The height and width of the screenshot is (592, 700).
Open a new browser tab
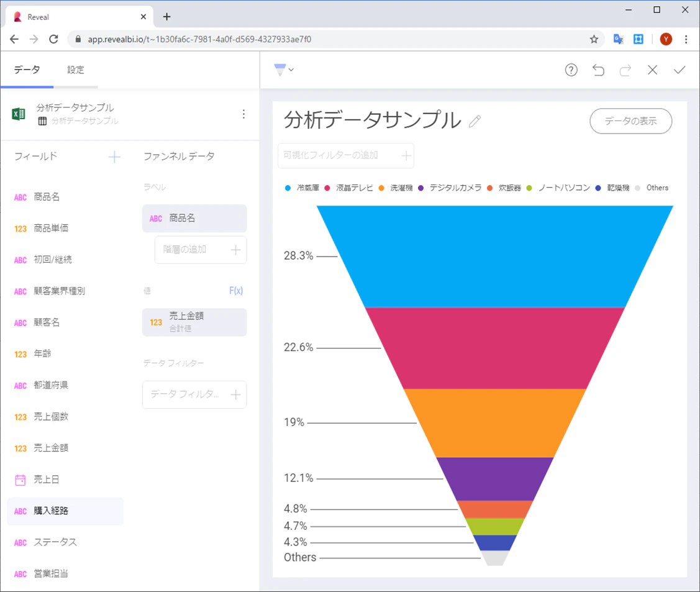click(x=166, y=17)
